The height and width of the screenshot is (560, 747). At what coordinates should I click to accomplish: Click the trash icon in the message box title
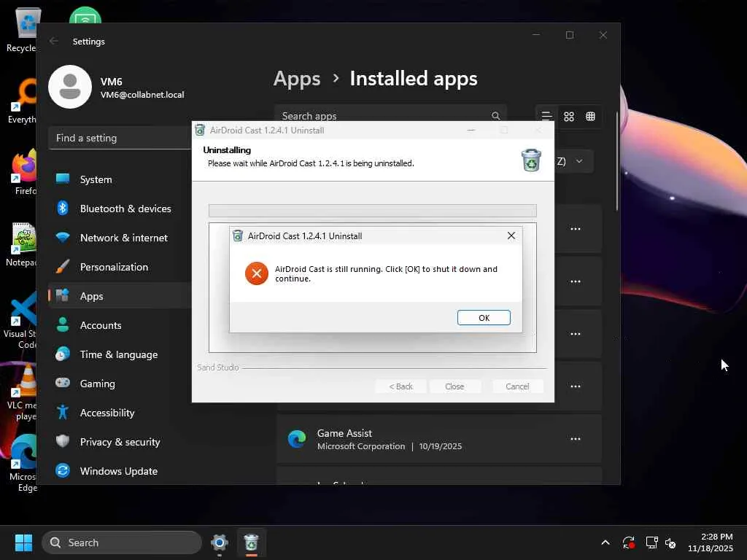237,236
